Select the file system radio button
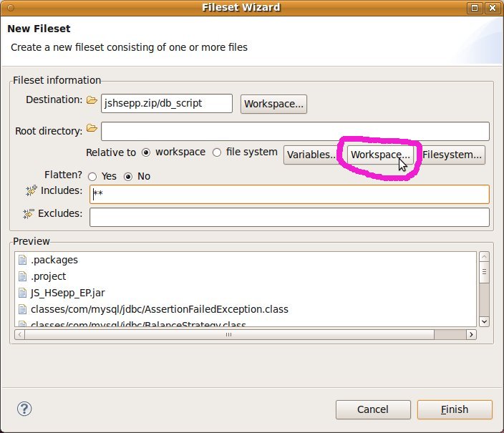The image size is (504, 433). tap(217, 152)
